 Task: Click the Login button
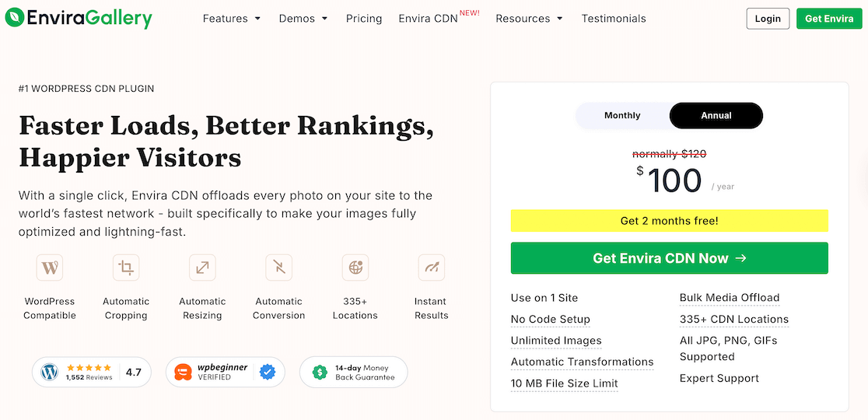tap(768, 19)
